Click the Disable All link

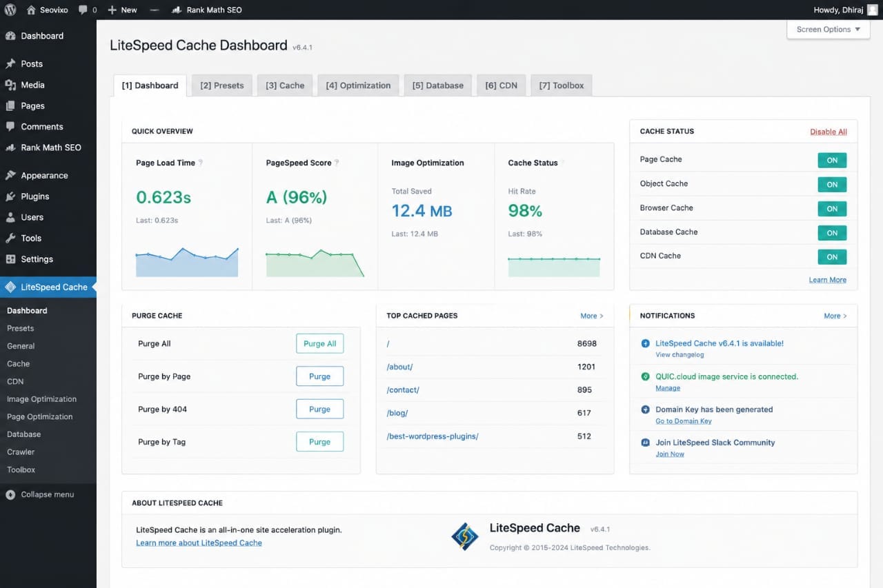click(829, 132)
